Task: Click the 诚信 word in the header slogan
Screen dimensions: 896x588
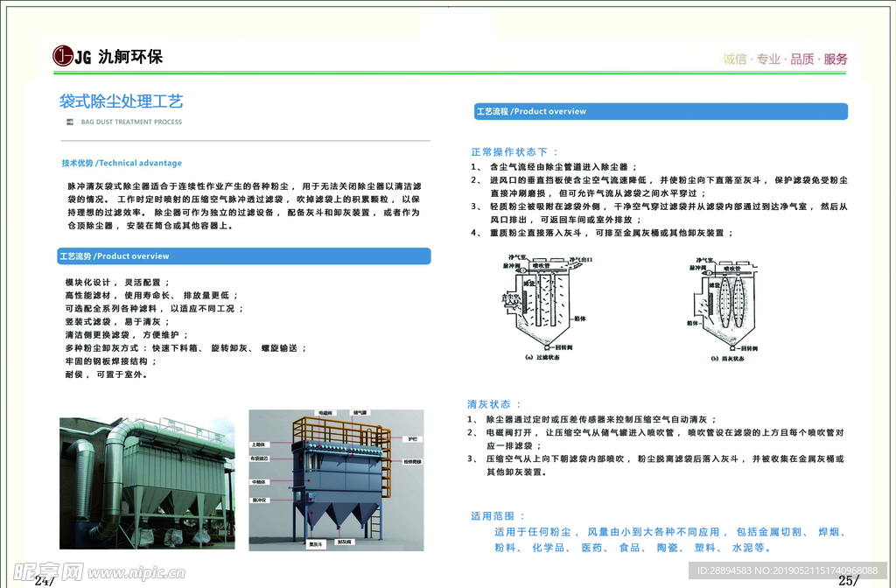Action: (735, 59)
